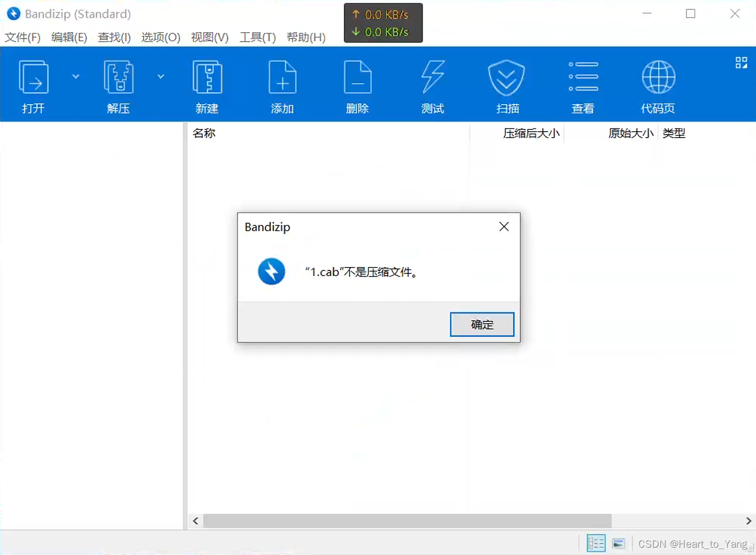
Task: Close the Bandizip error dialog
Action: pyautogui.click(x=504, y=226)
